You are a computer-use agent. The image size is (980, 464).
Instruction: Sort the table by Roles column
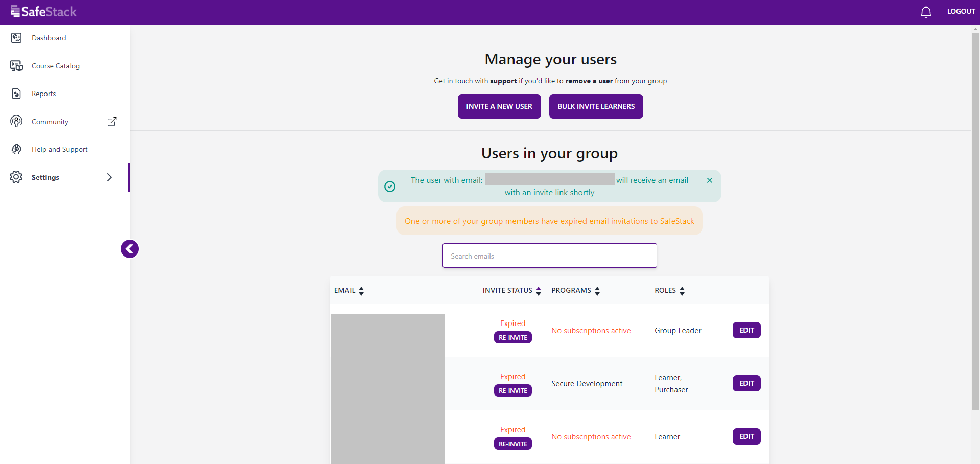click(x=682, y=291)
